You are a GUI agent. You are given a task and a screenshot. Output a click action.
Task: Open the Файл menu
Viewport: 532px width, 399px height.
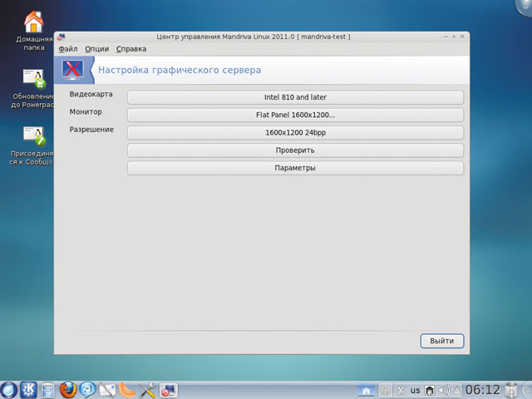click(x=68, y=49)
